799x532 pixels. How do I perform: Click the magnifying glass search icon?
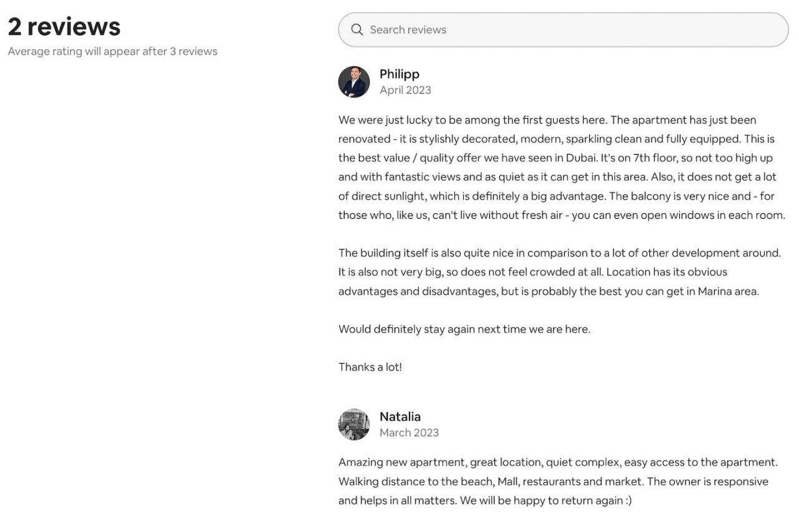pyautogui.click(x=357, y=30)
